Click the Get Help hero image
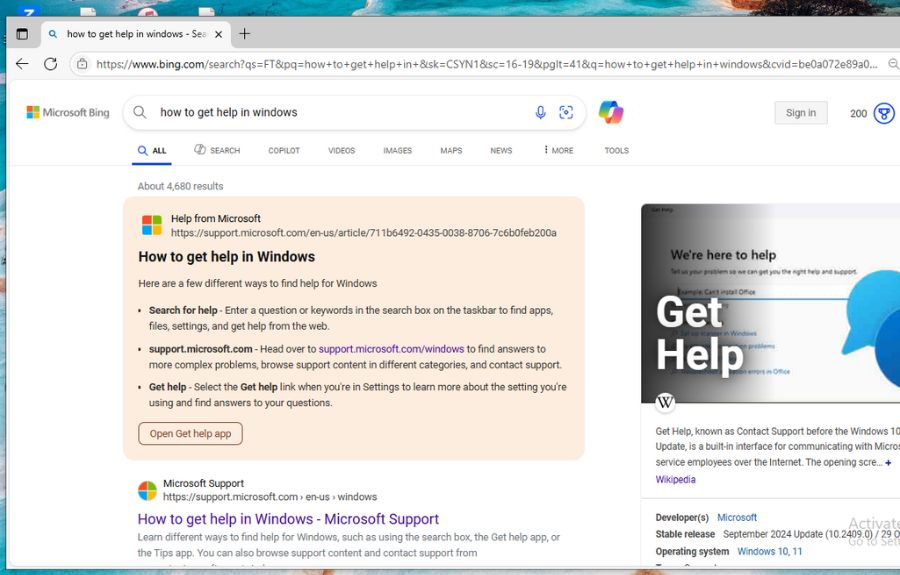 pos(770,303)
